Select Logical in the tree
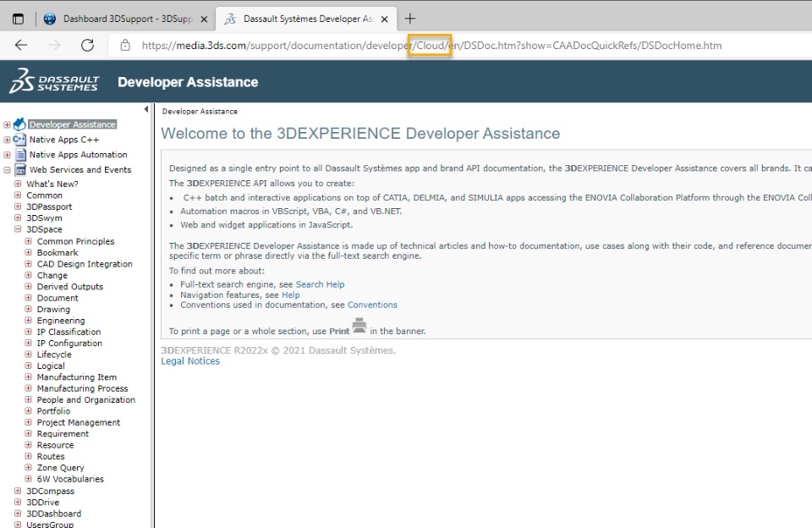This screenshot has height=528, width=812. pos(51,366)
